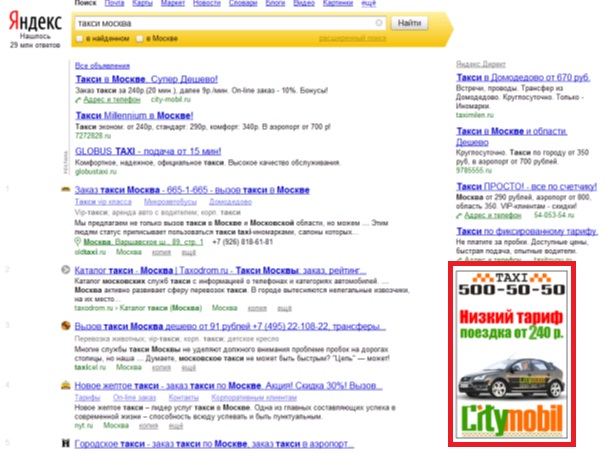Open the Маркет tab
Image resolution: width=606 pixels, height=454 pixels.
tap(173, 3)
